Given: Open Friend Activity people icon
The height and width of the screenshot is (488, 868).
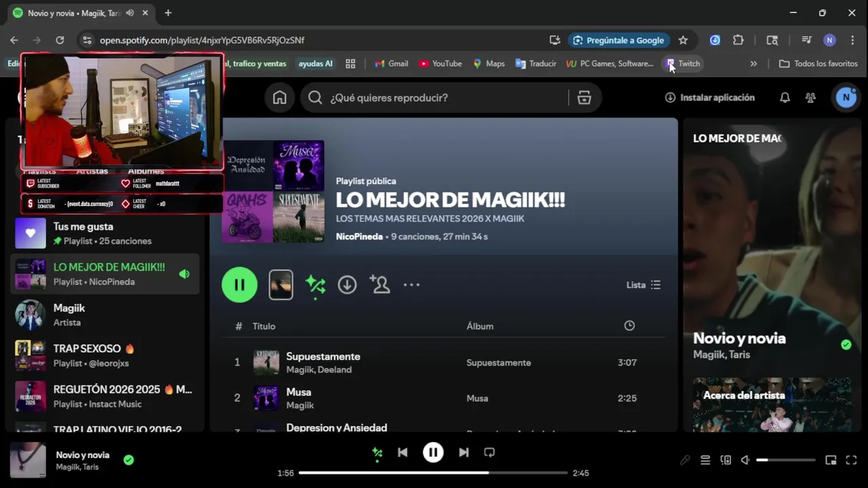Looking at the screenshot, I should point(810,98).
